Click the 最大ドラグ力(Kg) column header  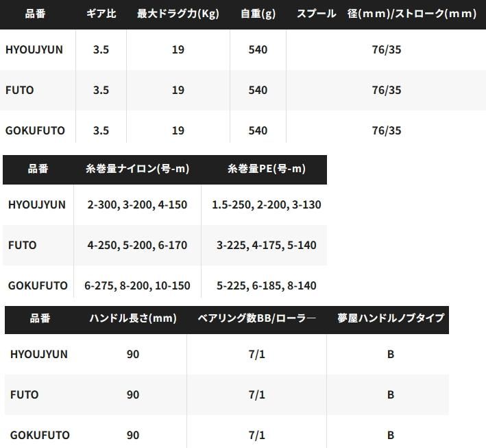click(x=178, y=14)
